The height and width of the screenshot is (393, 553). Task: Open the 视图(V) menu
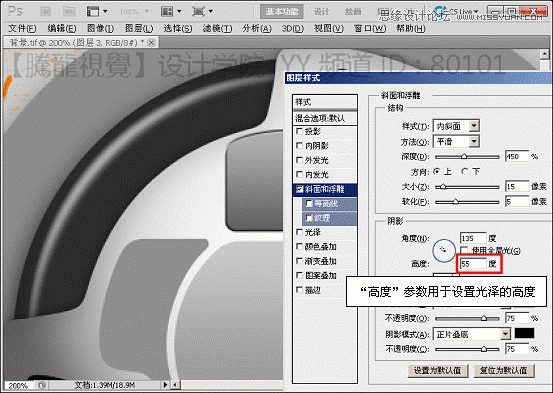click(x=329, y=28)
